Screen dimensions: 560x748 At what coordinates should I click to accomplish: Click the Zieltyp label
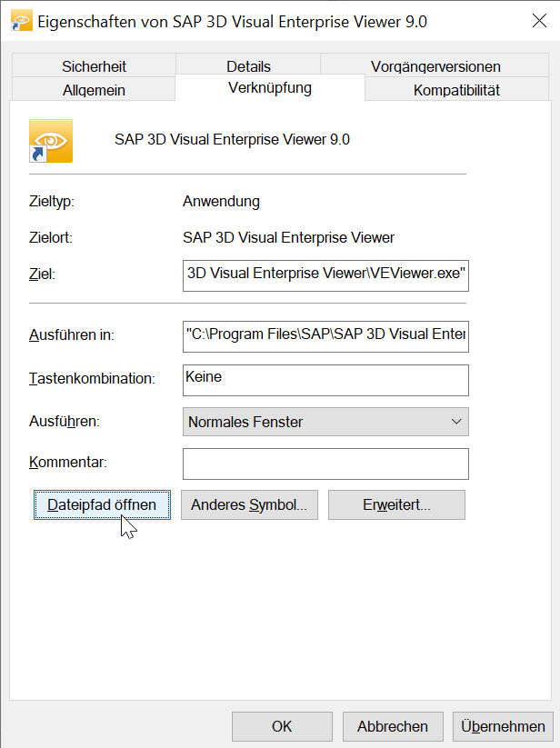tap(52, 201)
